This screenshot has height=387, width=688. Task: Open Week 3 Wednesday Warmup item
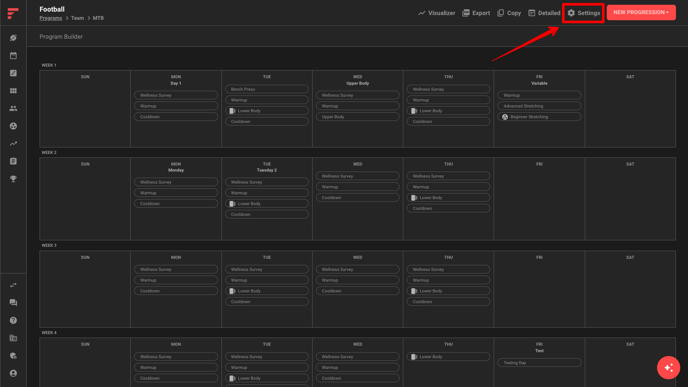coord(358,280)
